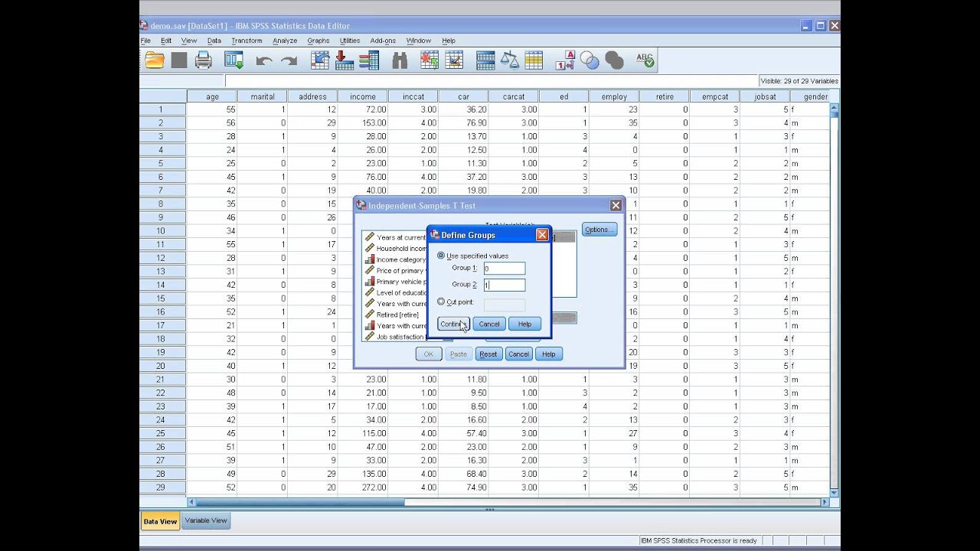Recall recently used dialogs icon
Image resolution: width=980 pixels, height=551 pixels.
pyautogui.click(x=234, y=60)
